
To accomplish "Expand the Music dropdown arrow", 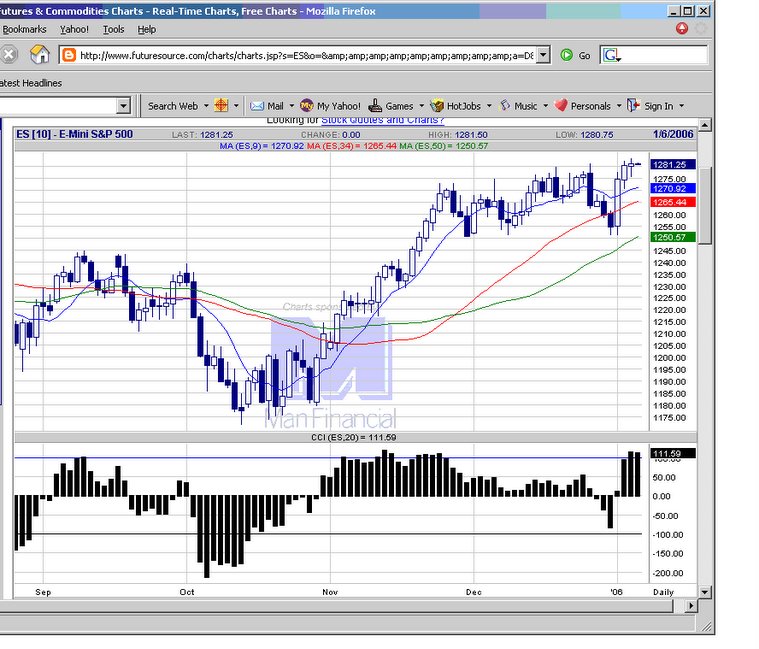I will [545, 106].
